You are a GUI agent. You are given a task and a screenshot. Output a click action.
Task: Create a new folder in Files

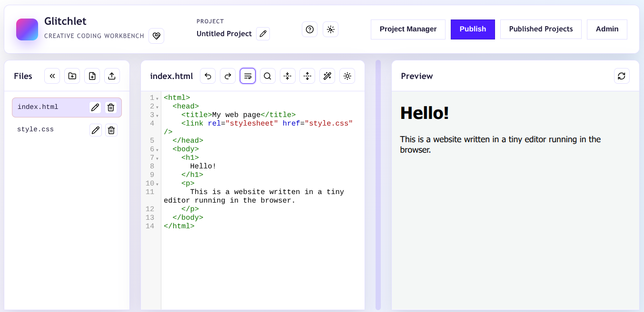[72, 76]
